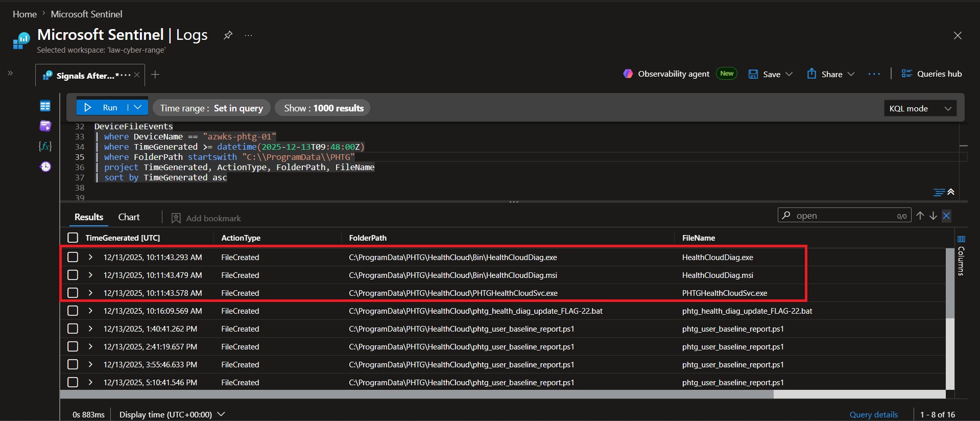The height and width of the screenshot is (421, 980).
Task: Expand the 2:41:19.657 PM result row
Action: (x=90, y=346)
